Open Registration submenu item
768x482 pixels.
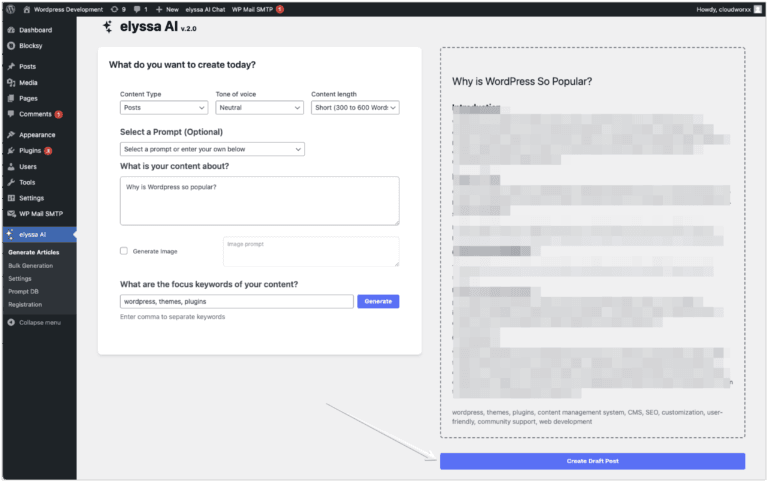(25, 304)
